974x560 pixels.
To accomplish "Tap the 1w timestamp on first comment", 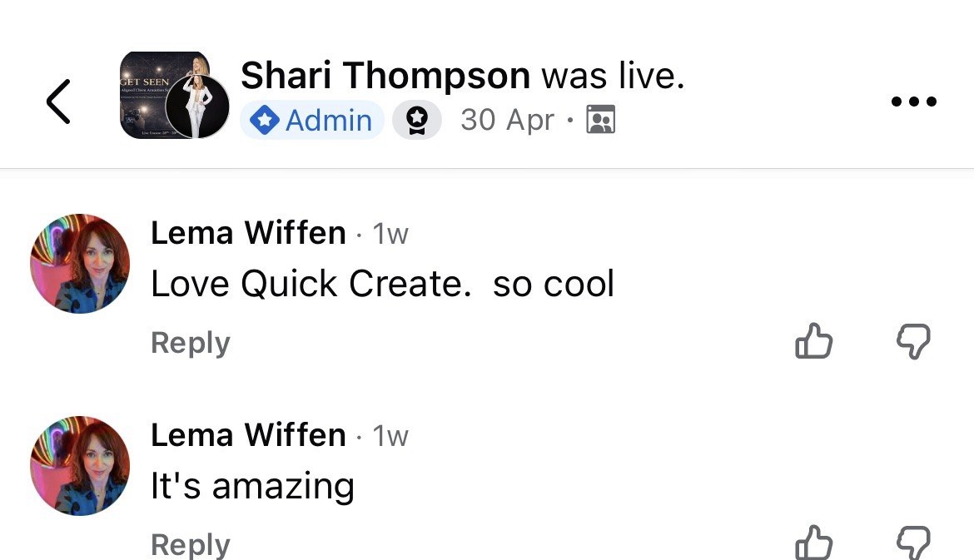I will coord(390,234).
